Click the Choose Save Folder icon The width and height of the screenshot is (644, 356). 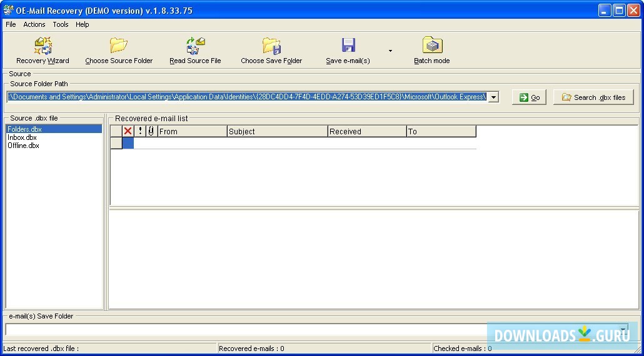coord(271,46)
